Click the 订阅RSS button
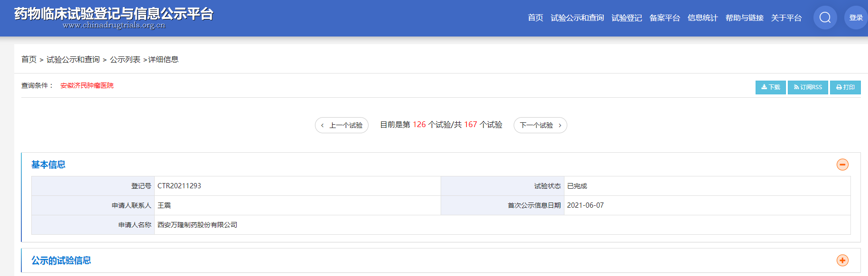The image size is (868, 276). [808, 87]
